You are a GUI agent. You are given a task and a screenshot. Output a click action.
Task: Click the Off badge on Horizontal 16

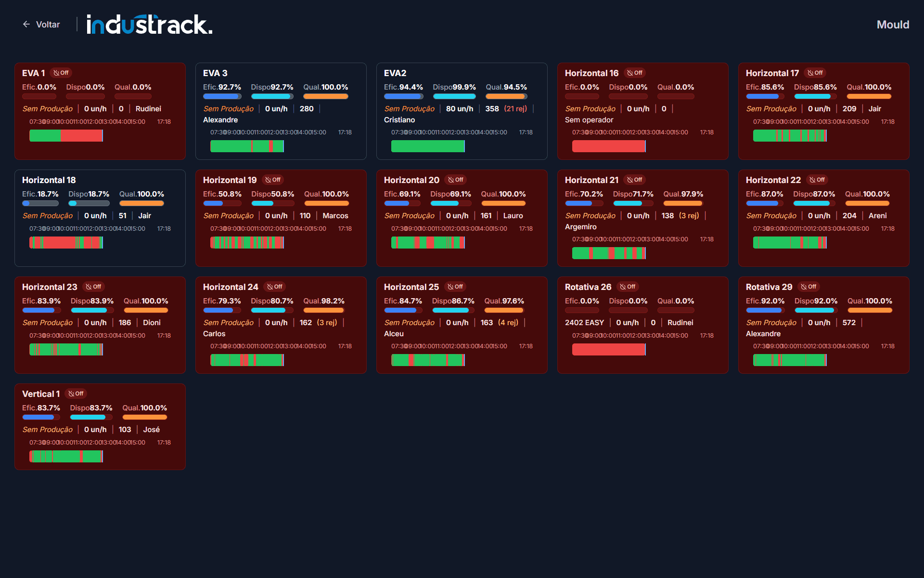coord(635,73)
